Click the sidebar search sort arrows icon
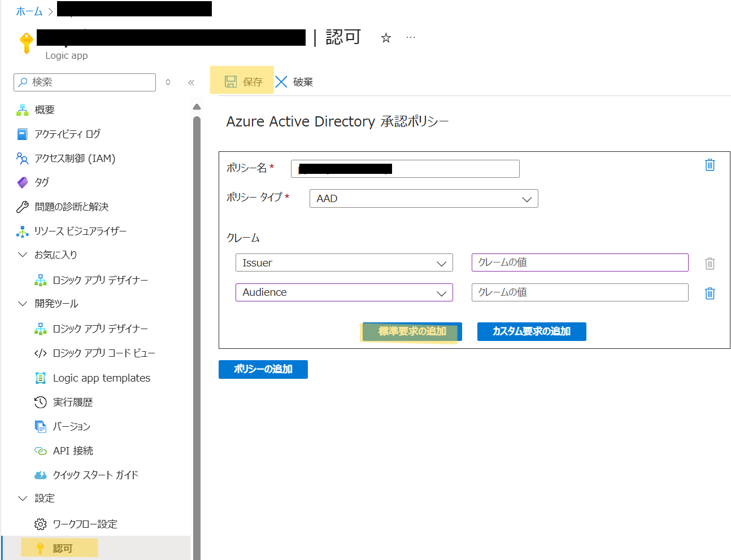The width and height of the screenshot is (731, 560). 168,82
